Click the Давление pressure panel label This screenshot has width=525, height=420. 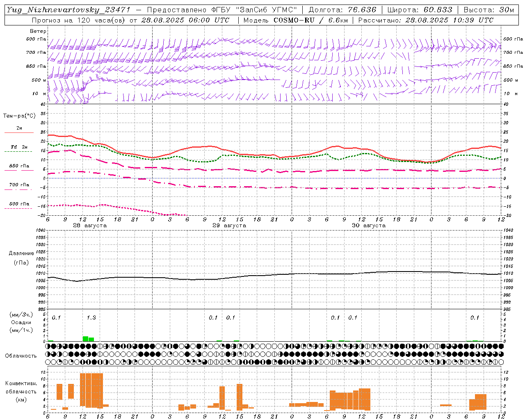(21, 253)
